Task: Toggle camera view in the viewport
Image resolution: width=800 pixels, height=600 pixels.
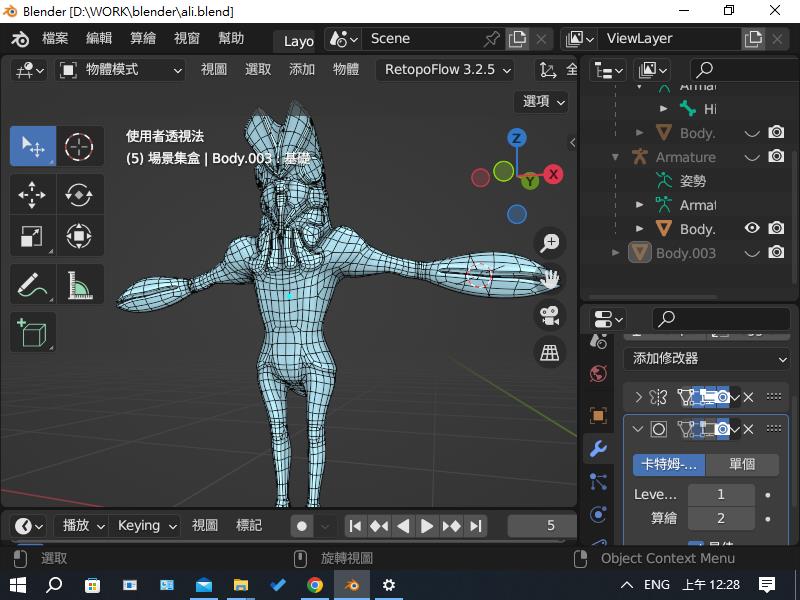Action: pyautogui.click(x=549, y=315)
